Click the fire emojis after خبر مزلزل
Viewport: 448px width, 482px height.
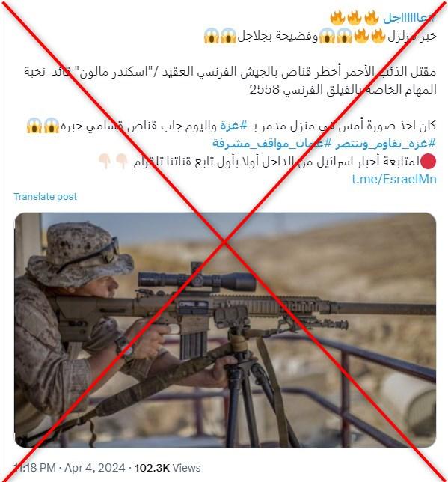(369, 36)
